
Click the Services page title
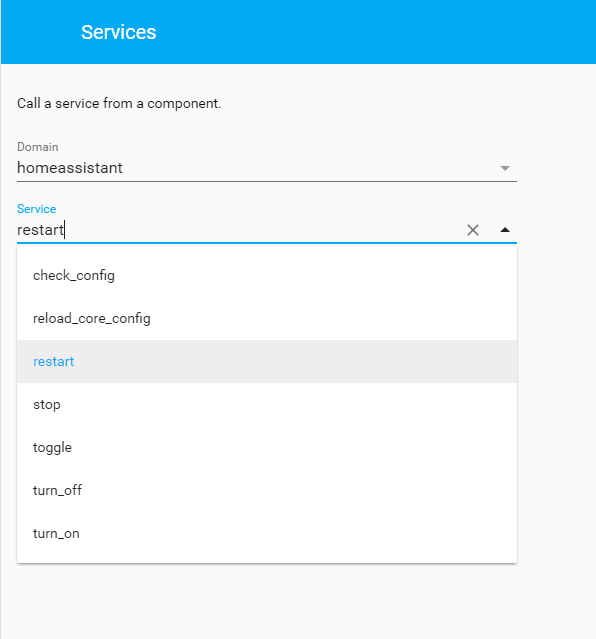point(119,32)
